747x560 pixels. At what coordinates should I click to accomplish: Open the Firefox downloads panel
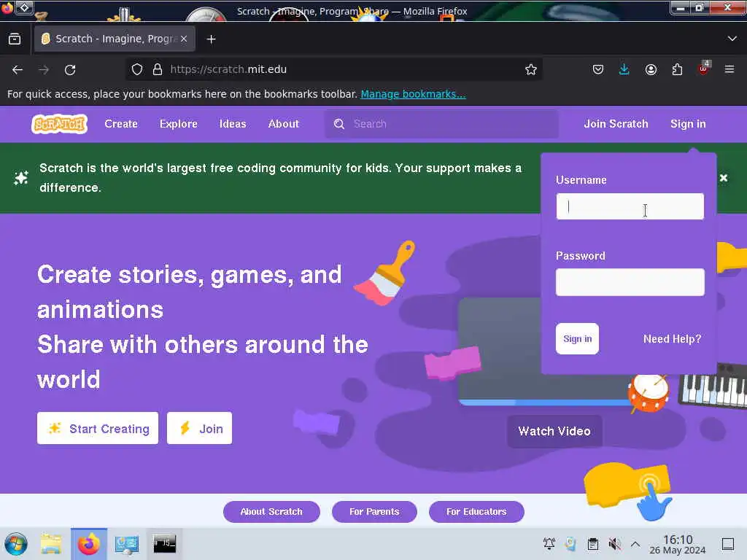[624, 69]
